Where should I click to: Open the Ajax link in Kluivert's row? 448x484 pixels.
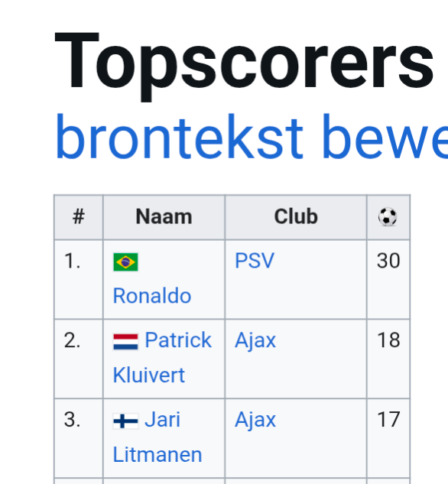(x=255, y=340)
